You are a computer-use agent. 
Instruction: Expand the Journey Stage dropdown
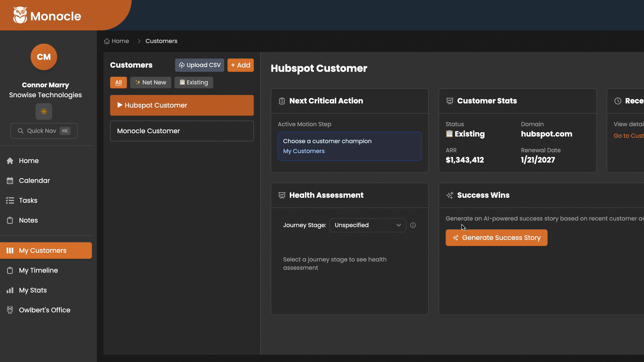click(x=367, y=225)
